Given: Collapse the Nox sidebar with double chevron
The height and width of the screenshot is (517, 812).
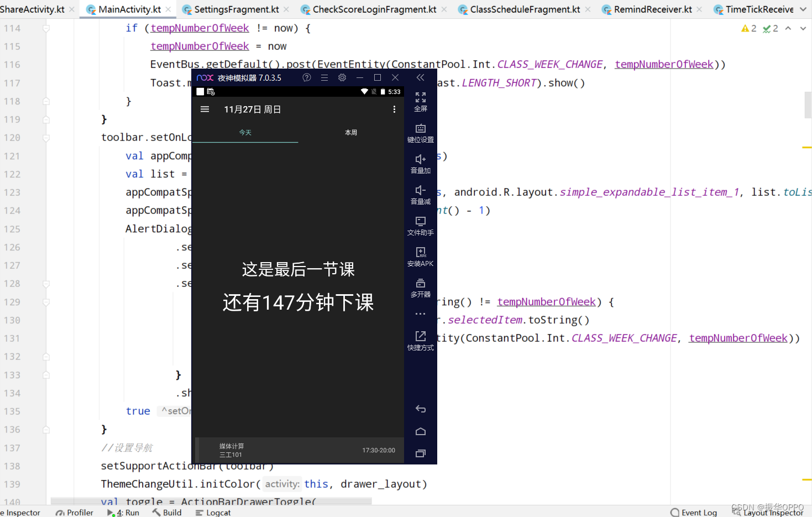Looking at the screenshot, I should pos(421,77).
